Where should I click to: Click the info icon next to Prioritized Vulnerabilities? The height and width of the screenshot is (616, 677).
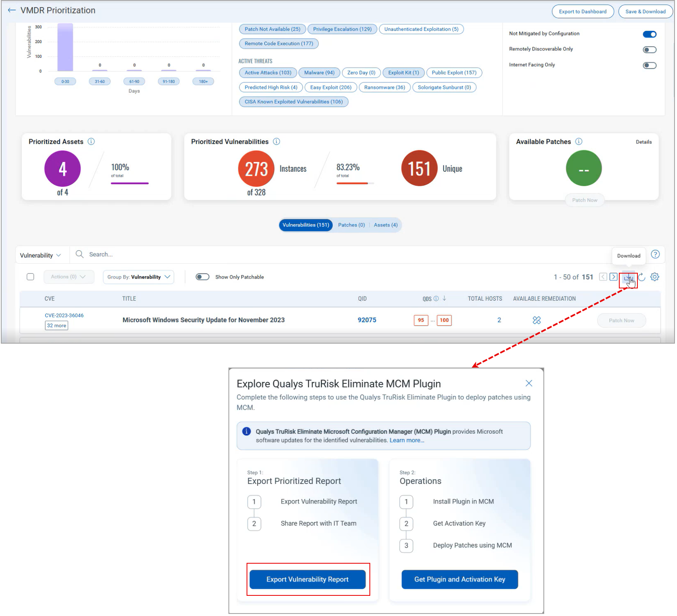[277, 142]
